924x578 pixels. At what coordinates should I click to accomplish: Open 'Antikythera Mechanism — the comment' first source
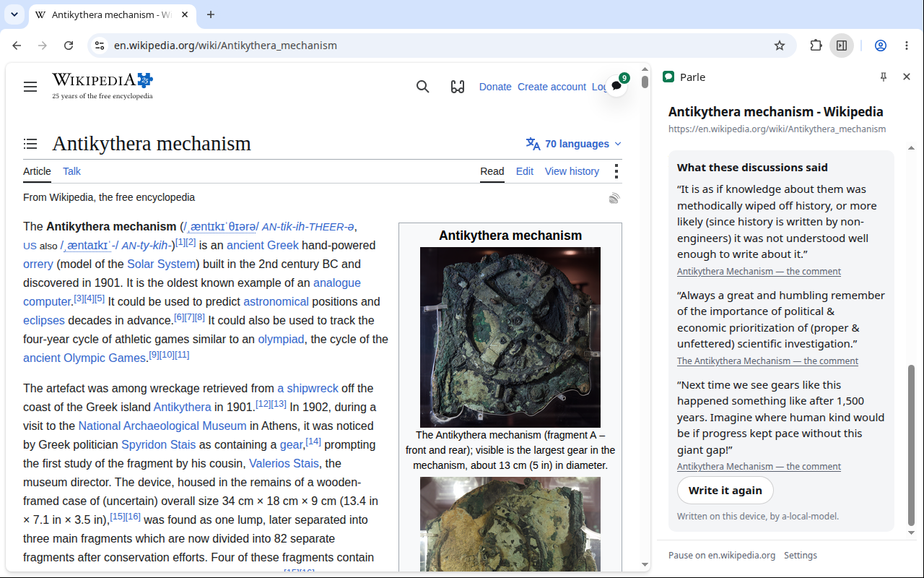coord(759,272)
